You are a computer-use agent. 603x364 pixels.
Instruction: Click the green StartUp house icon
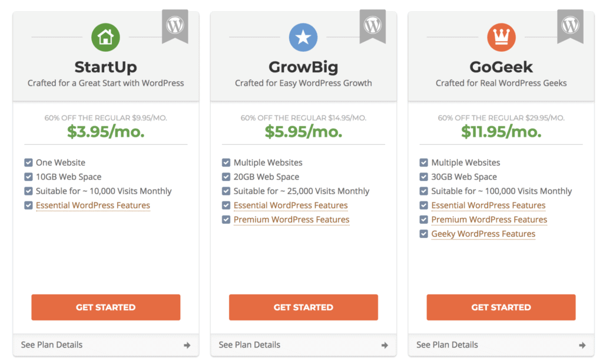pyautogui.click(x=105, y=37)
